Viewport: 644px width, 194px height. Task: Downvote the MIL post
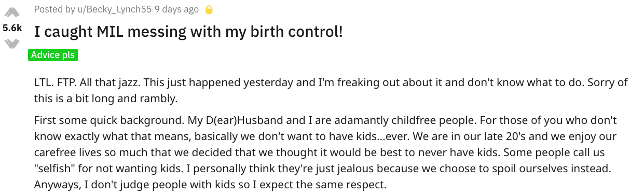click(x=11, y=43)
